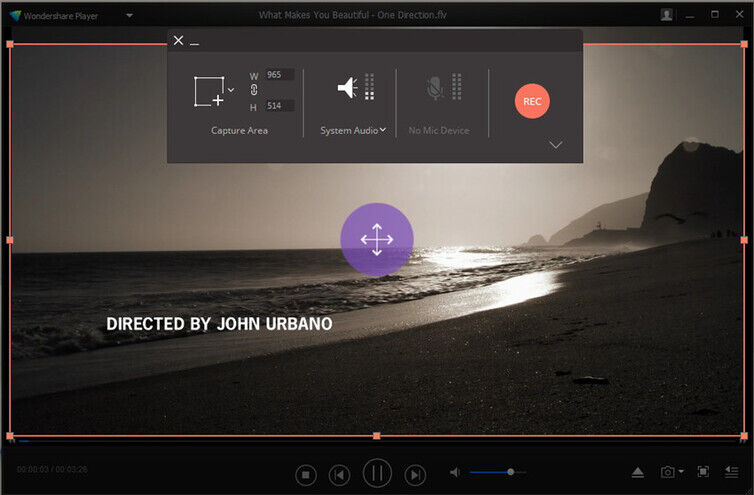The width and height of the screenshot is (754, 495).
Task: Skip to previous track
Action: click(x=339, y=475)
